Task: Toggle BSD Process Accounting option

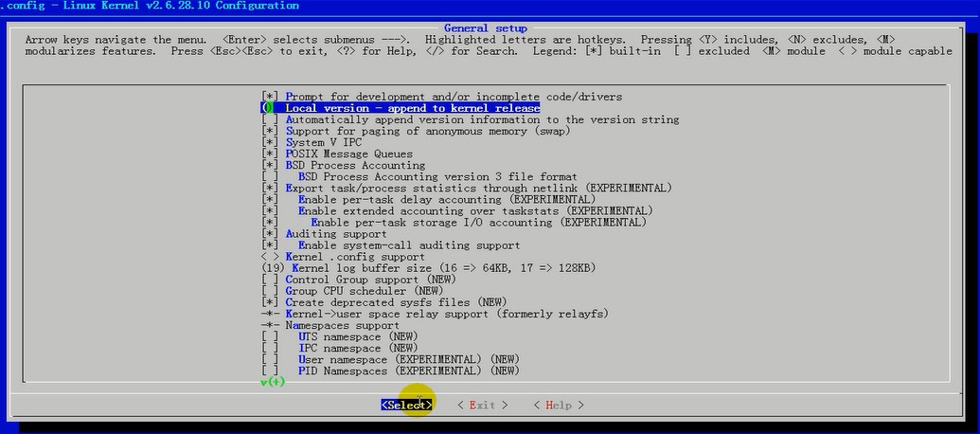Action: [343, 165]
